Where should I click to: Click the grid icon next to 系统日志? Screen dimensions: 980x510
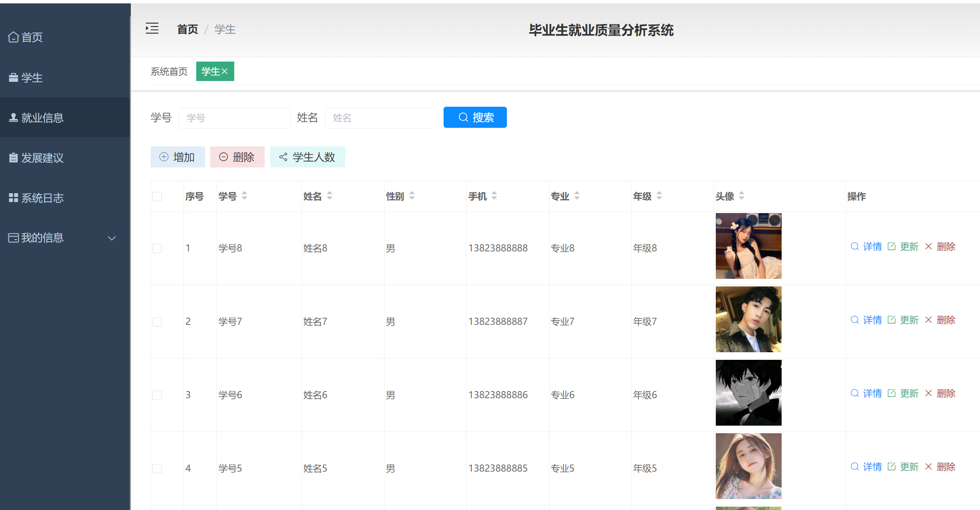(x=14, y=198)
